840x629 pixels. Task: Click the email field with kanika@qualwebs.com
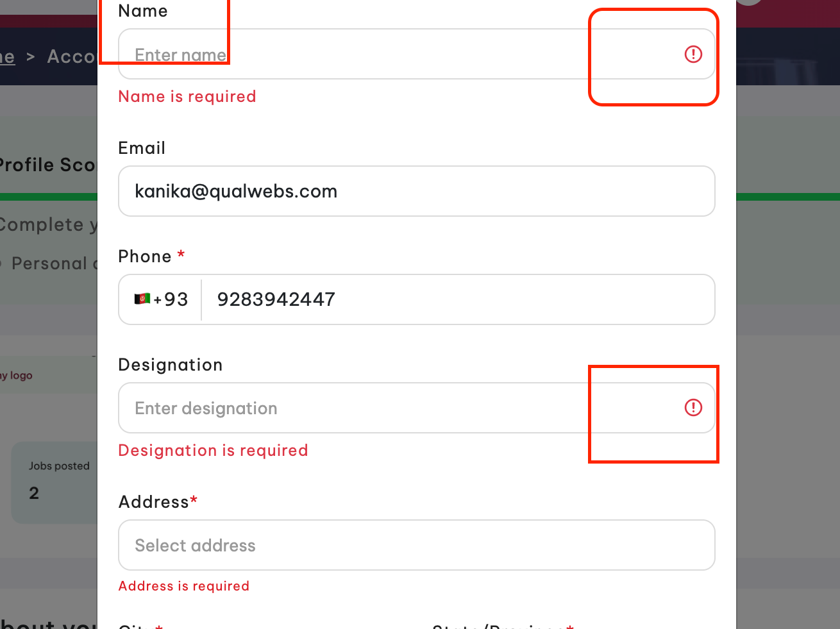point(416,191)
